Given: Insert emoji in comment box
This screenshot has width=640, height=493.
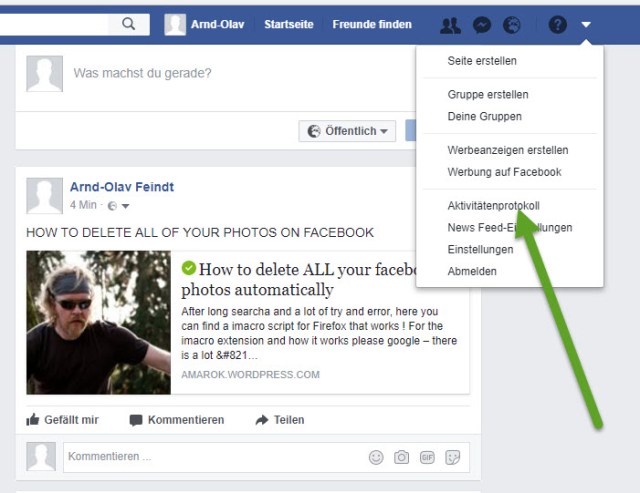Looking at the screenshot, I should pyautogui.click(x=376, y=457).
